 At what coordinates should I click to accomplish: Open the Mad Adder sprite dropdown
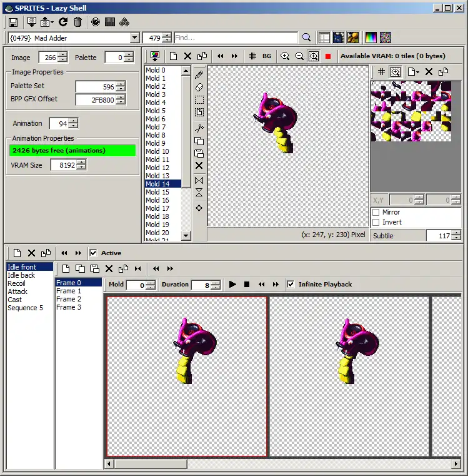click(135, 38)
